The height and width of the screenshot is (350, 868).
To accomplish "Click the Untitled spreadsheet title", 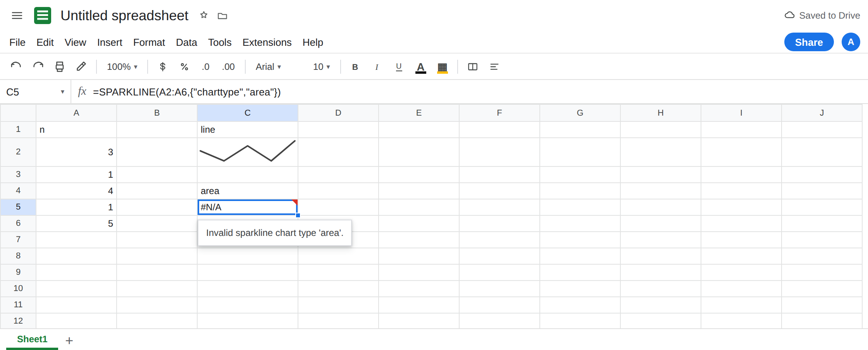I will point(124,16).
